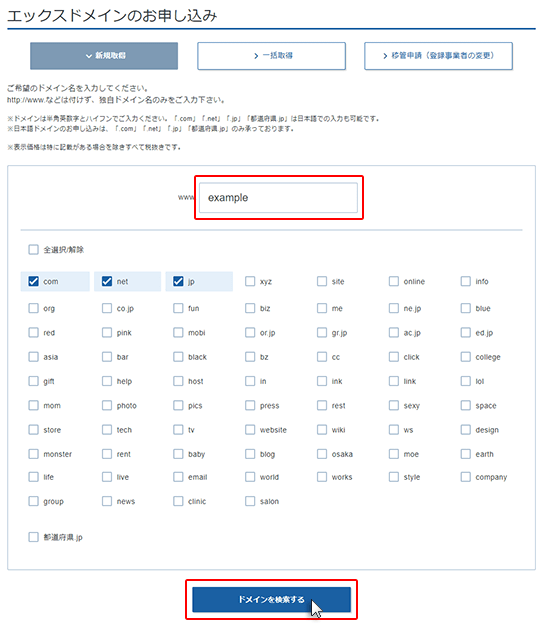This screenshot has height=626, width=550.
Task: Tick the co.jp domain checkbox
Action: [107, 308]
